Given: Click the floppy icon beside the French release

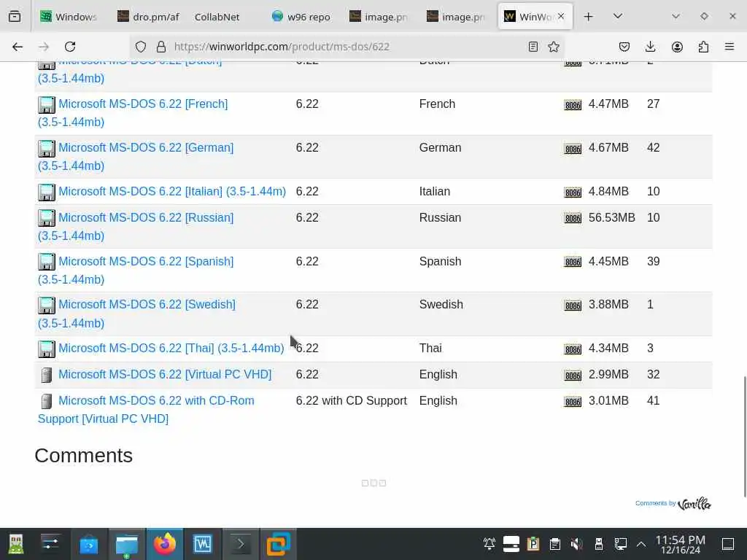Looking at the screenshot, I should [x=47, y=105].
